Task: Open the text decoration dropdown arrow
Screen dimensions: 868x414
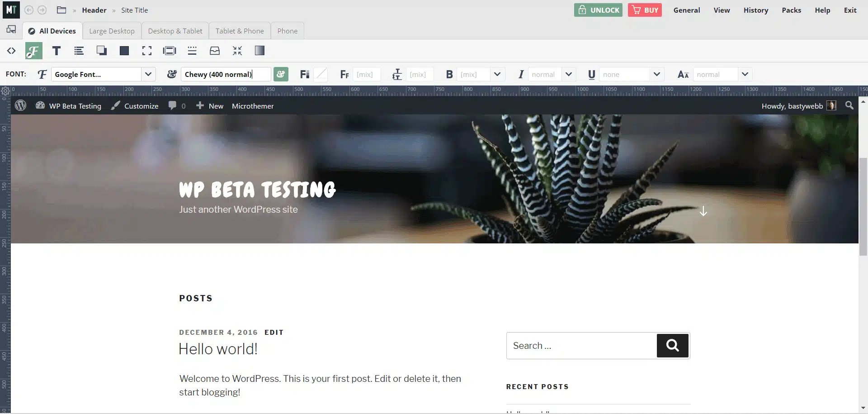Action: 657,74
